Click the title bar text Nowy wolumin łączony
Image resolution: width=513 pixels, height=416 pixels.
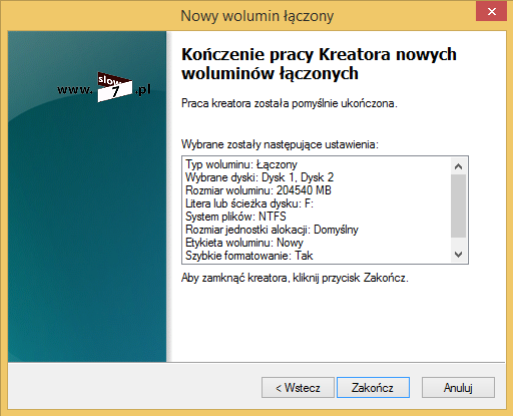[257, 16]
